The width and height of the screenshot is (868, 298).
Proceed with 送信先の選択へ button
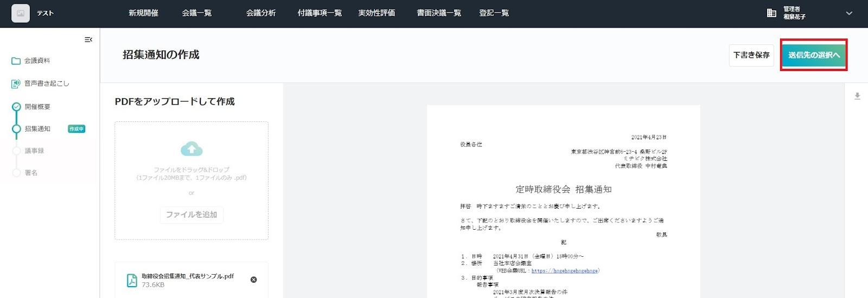pyautogui.click(x=814, y=55)
